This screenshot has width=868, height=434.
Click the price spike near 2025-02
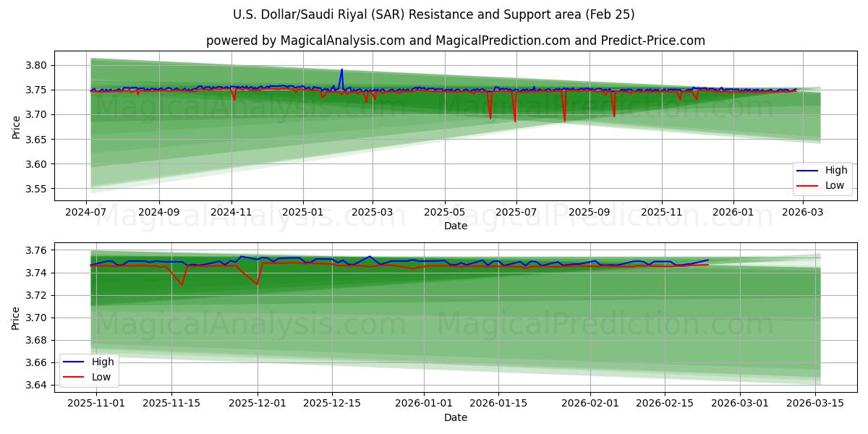(341, 71)
